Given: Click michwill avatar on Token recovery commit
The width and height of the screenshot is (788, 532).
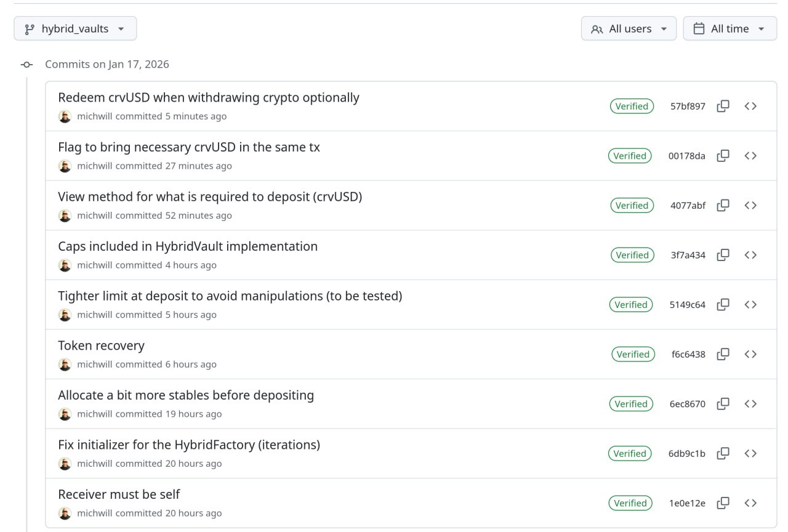Looking at the screenshot, I should [x=65, y=364].
